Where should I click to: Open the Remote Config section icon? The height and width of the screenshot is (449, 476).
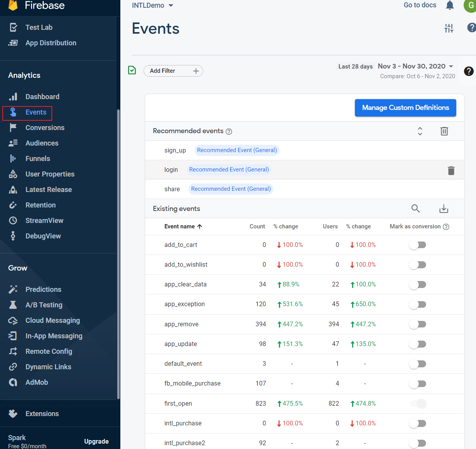(x=13, y=351)
